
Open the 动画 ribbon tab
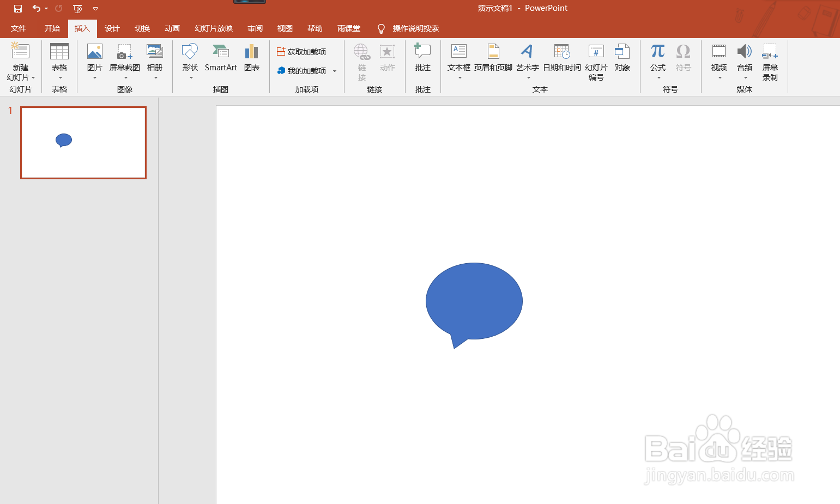[x=172, y=28]
